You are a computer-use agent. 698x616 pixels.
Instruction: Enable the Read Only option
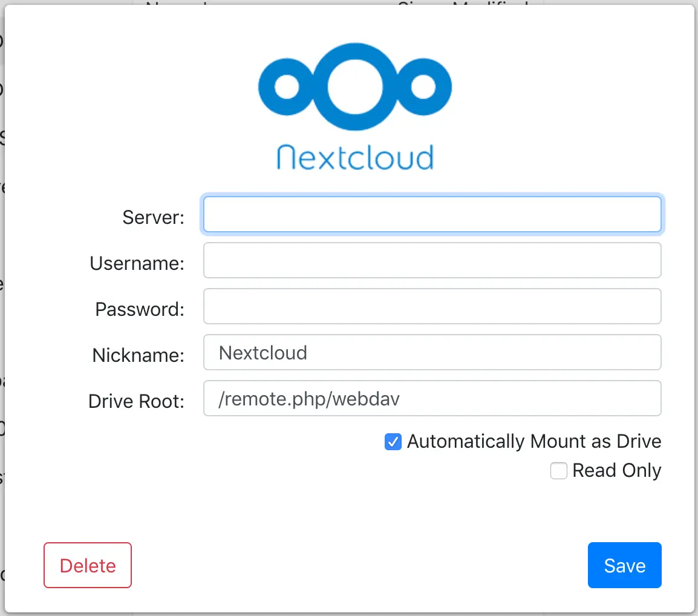[x=558, y=470]
